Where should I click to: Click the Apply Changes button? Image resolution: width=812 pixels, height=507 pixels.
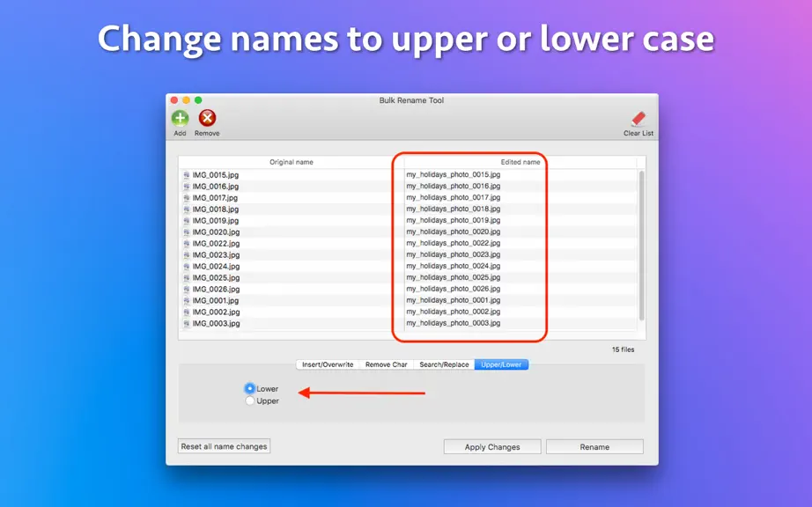pos(492,447)
